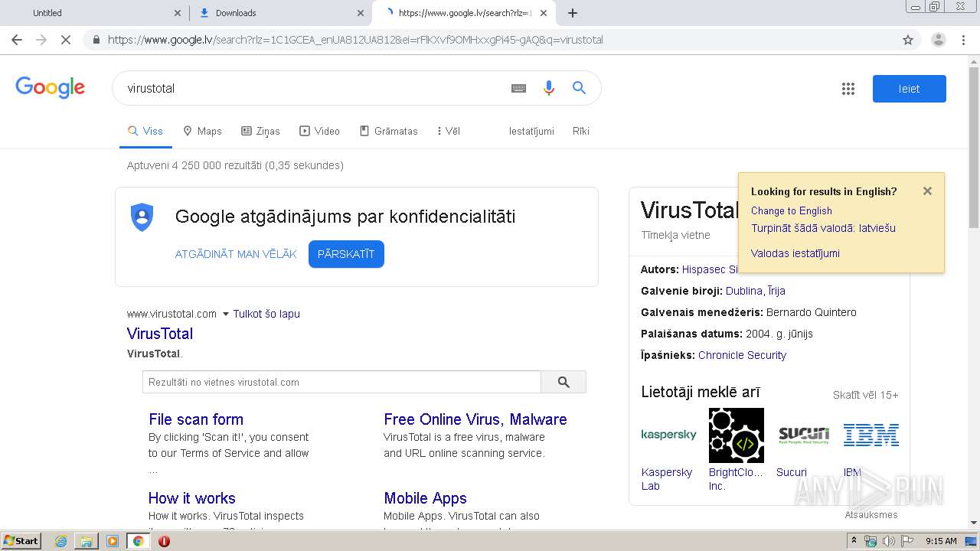Click the virustotal.com site search field
980x551 pixels.
click(341, 382)
